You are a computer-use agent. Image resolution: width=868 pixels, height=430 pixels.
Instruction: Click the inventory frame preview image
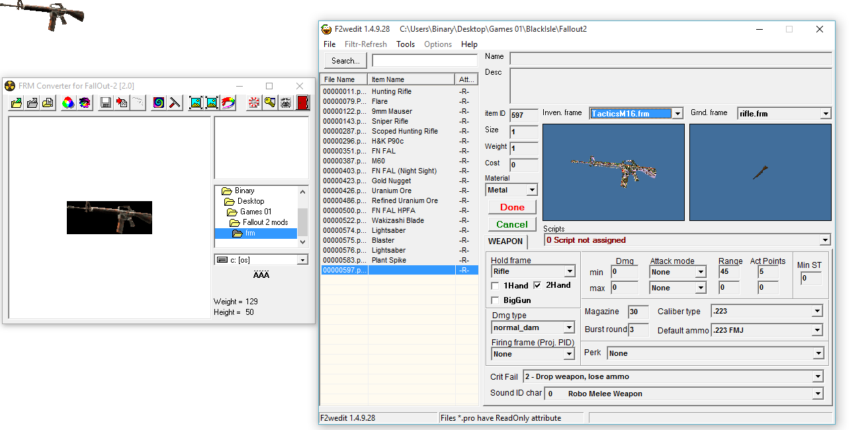[x=613, y=172]
